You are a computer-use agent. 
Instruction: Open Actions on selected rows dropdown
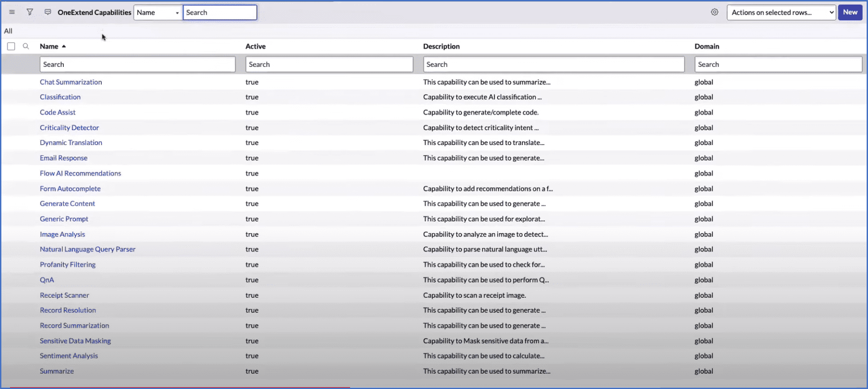click(x=781, y=13)
